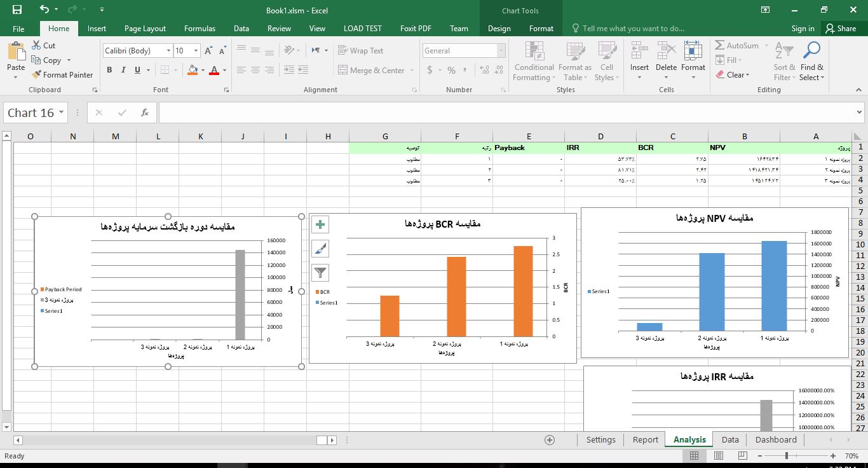Click Format as Table icon

click(575, 52)
